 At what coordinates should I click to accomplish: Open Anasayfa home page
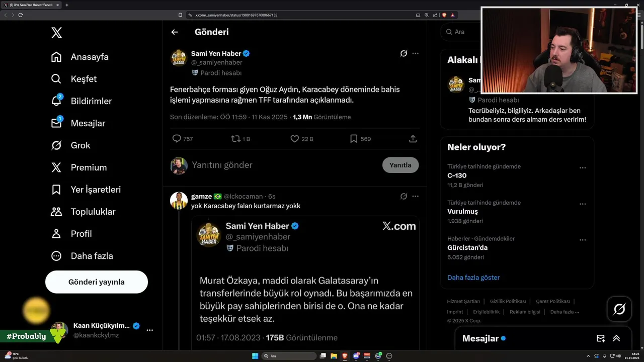(x=80, y=57)
